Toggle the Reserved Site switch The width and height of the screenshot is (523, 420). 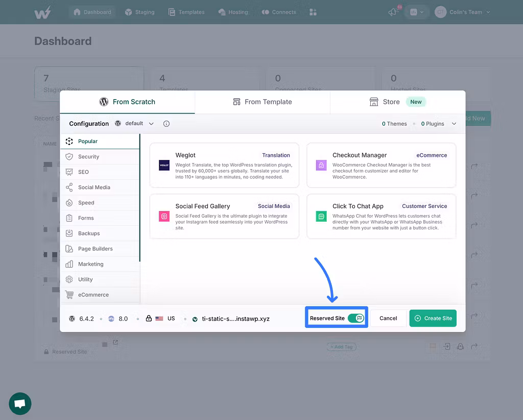click(355, 318)
